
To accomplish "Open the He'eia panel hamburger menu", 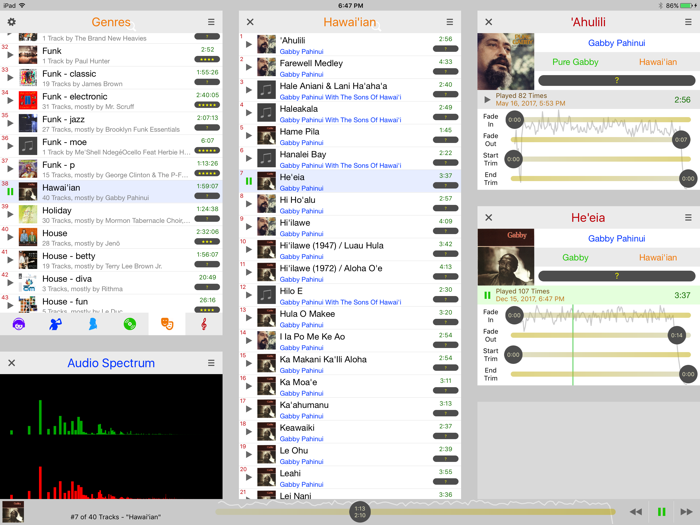I will point(688,217).
